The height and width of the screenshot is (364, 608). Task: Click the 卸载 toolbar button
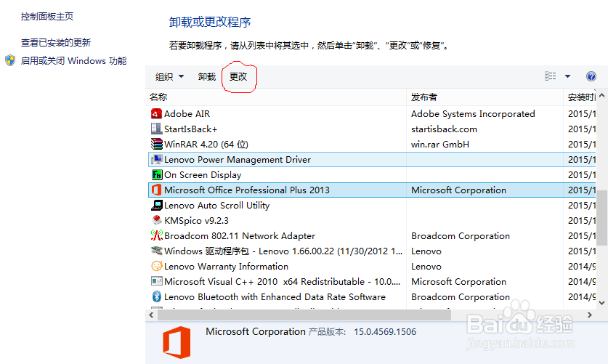pos(207,76)
